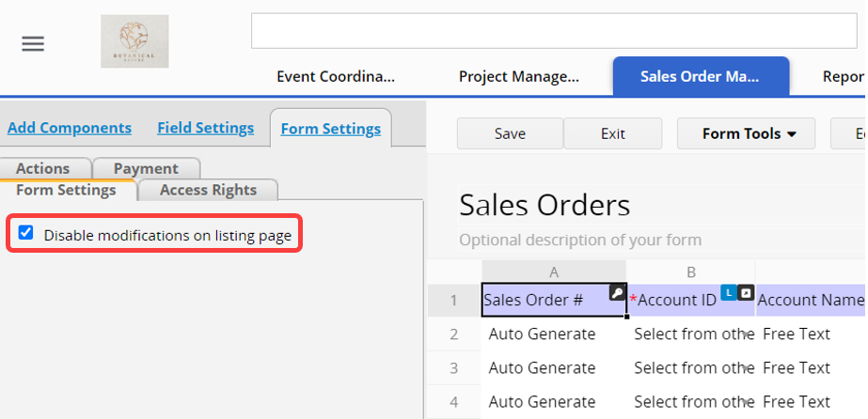The image size is (868, 419).
Task: Expand dropdown arrow in row 3 Account ID
Action: tap(748, 368)
